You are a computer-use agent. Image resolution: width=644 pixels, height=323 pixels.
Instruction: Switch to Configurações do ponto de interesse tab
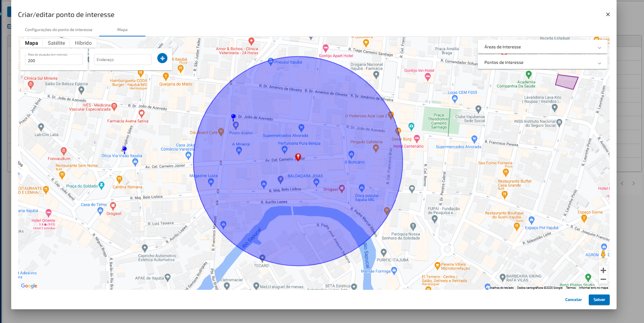click(x=59, y=30)
